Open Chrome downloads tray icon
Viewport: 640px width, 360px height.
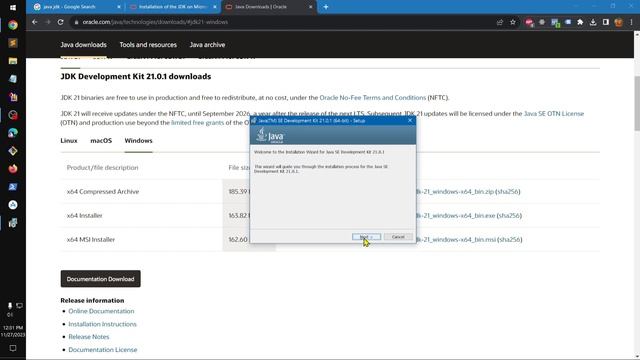coord(593,22)
